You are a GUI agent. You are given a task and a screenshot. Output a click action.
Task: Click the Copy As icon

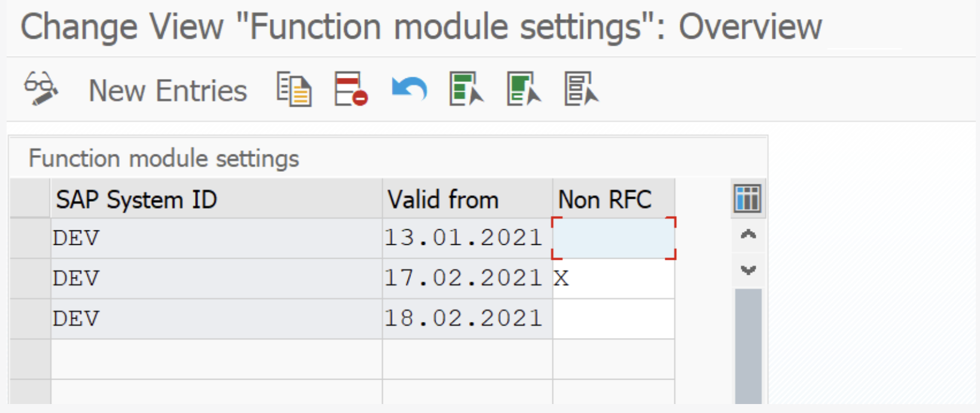pyautogui.click(x=294, y=89)
